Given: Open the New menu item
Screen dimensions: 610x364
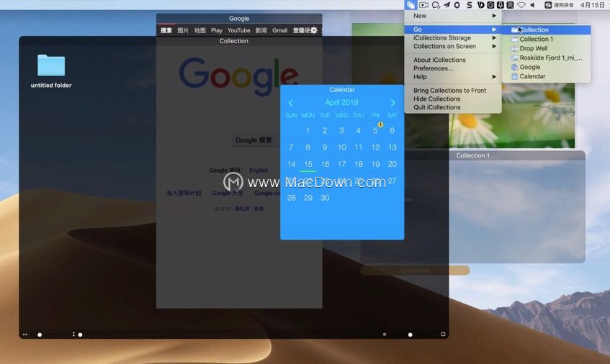Looking at the screenshot, I should point(453,16).
